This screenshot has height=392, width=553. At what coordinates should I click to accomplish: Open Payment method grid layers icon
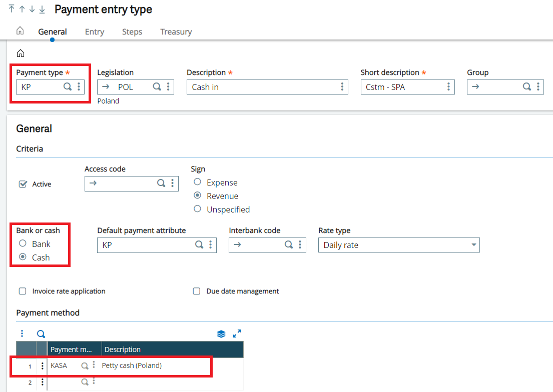221,334
